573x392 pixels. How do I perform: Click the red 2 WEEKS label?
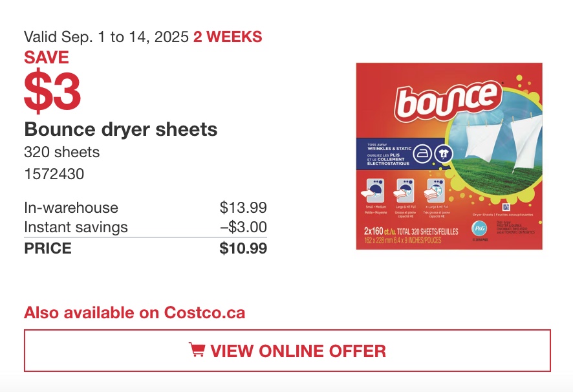228,37
